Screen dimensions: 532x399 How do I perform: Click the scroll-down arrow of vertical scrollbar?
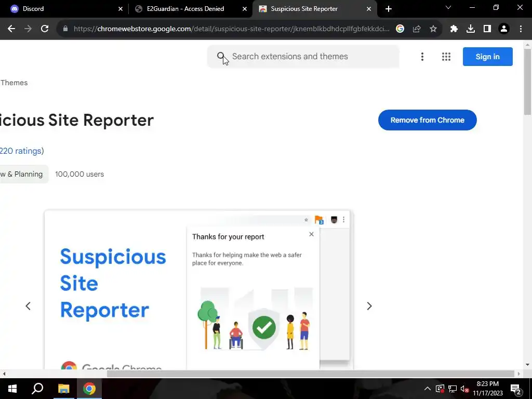(x=527, y=365)
